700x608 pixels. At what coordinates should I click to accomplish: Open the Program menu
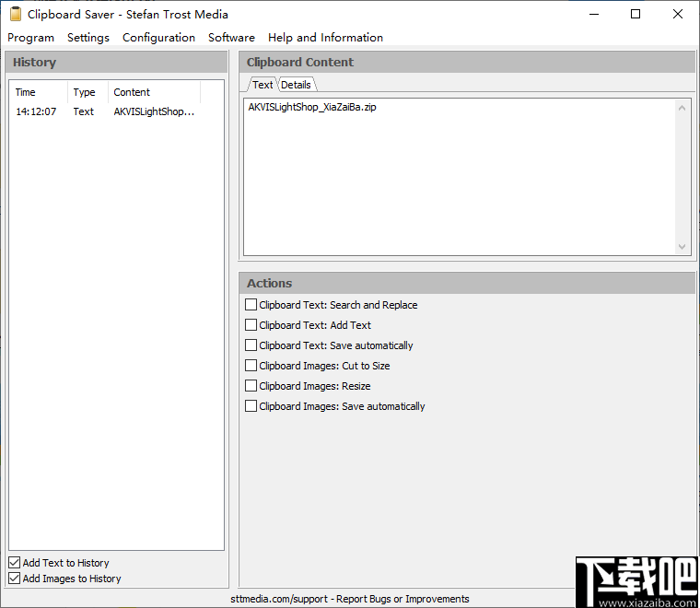(30, 38)
